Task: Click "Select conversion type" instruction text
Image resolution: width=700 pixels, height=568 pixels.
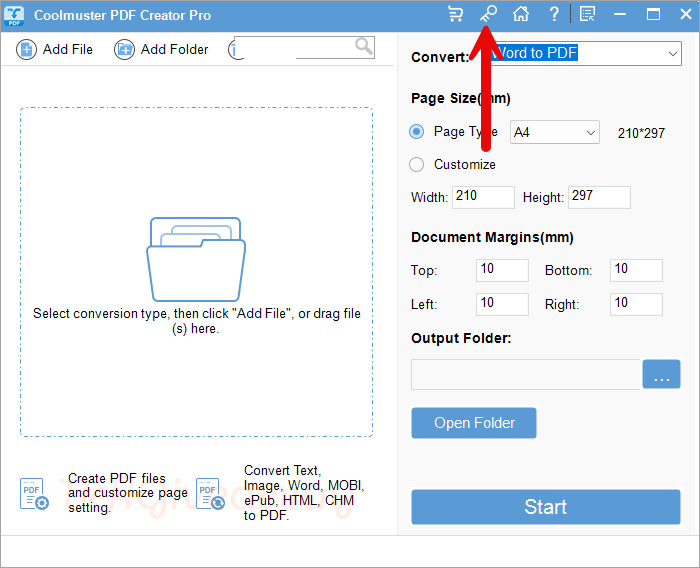Action: tap(196, 321)
